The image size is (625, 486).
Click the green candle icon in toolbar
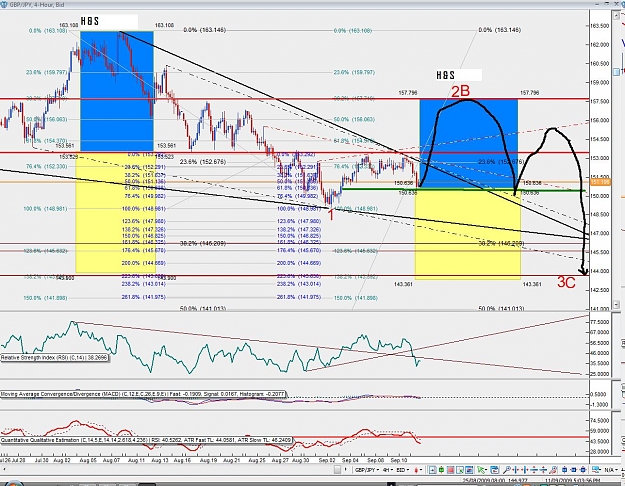pyautogui.click(x=442, y=470)
